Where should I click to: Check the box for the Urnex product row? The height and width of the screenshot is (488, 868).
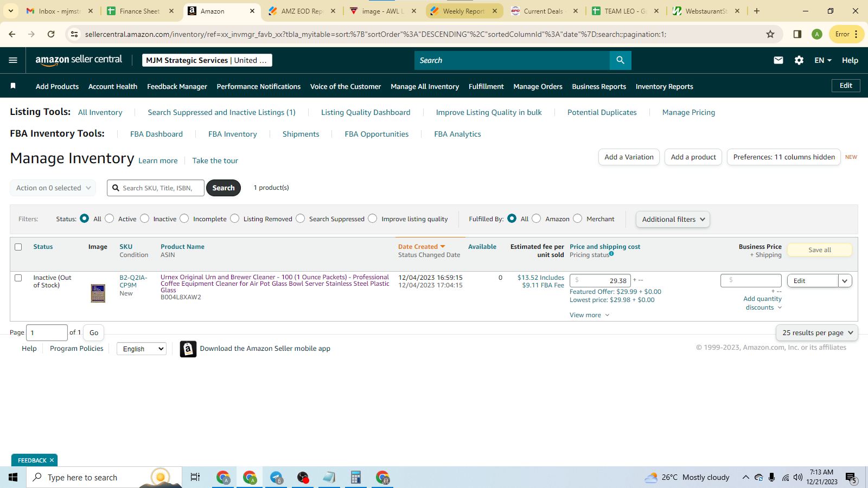18,278
